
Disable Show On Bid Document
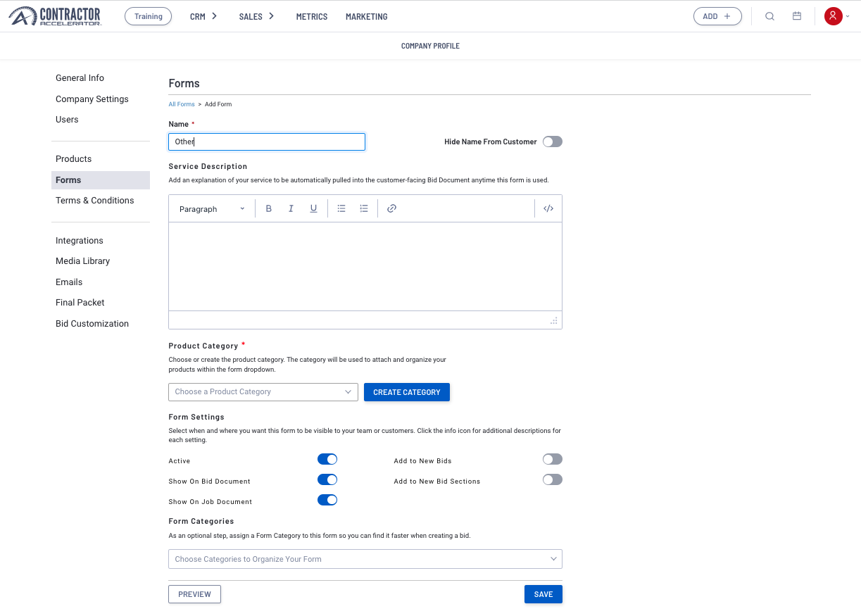(x=327, y=479)
